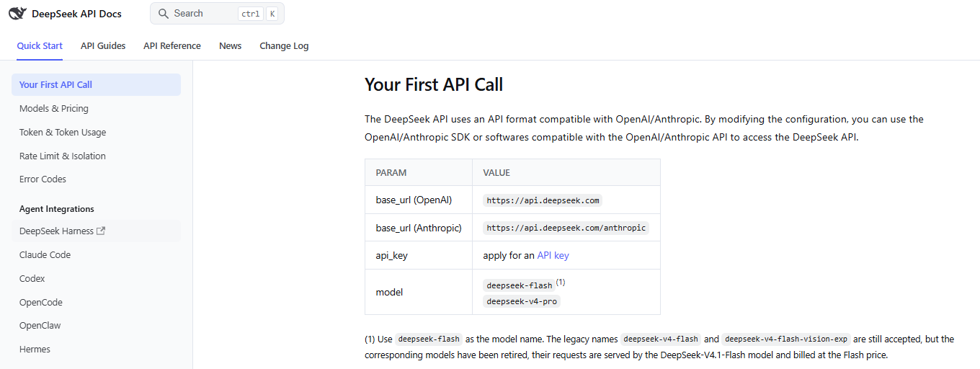Click the ctrl key hint in Search
The width and height of the screenshot is (980, 369).
click(x=249, y=14)
